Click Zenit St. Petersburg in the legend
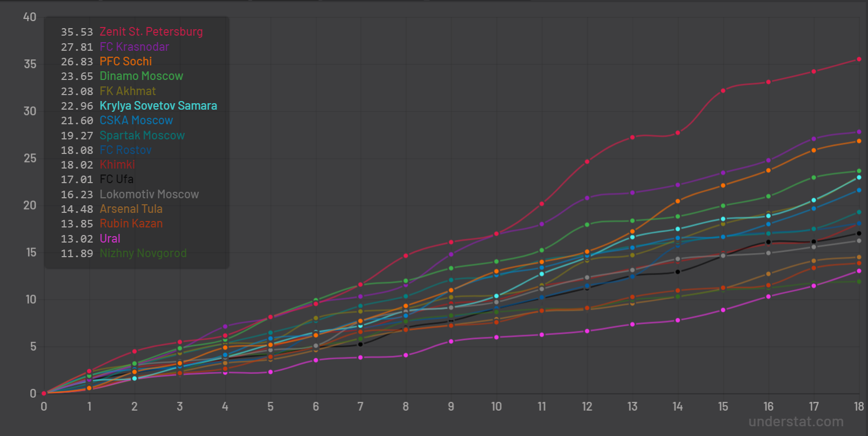This screenshot has height=436, width=868. point(151,32)
